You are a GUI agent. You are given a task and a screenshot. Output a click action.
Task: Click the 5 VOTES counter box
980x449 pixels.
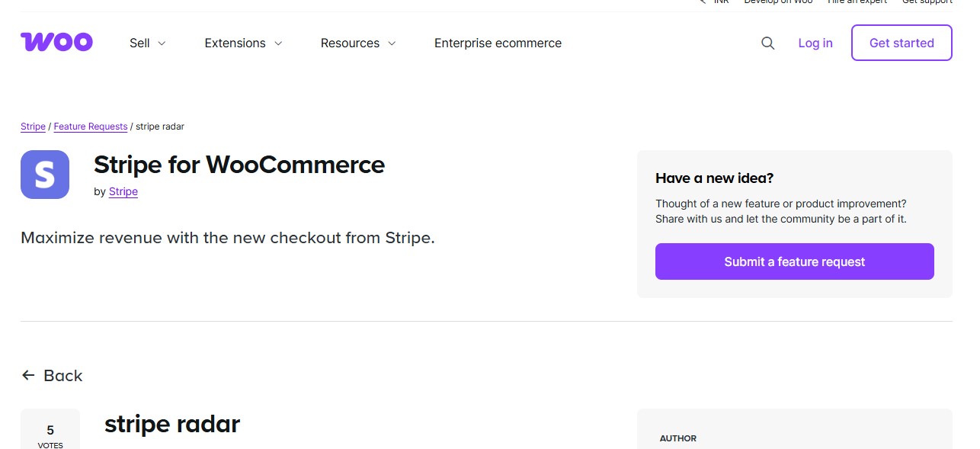coord(50,433)
